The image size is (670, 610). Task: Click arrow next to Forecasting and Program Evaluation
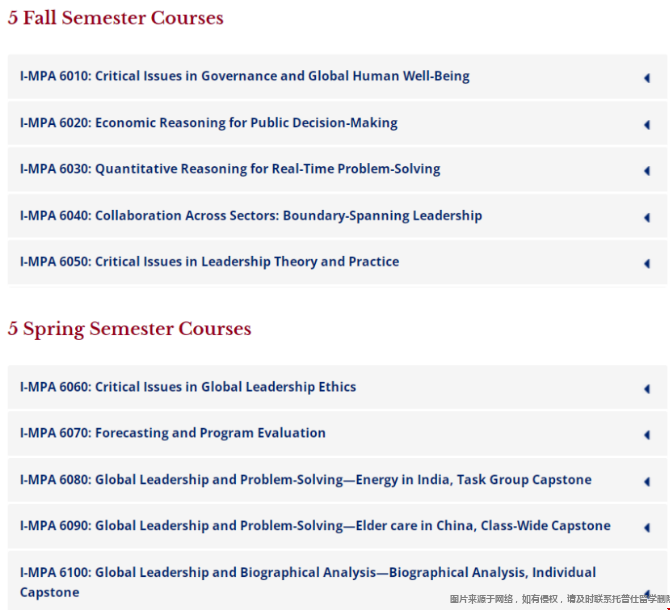click(x=647, y=435)
